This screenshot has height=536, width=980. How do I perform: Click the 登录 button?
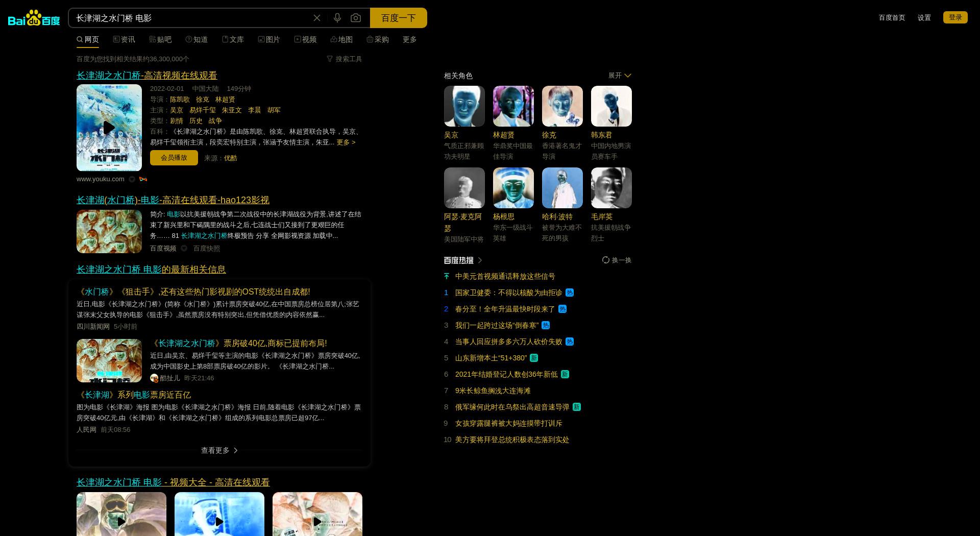click(955, 17)
